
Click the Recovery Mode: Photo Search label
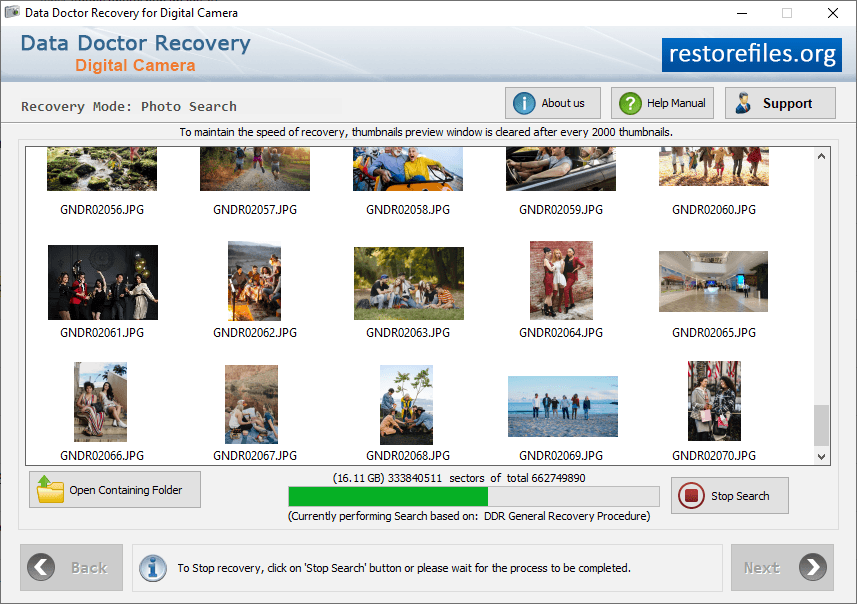129,107
